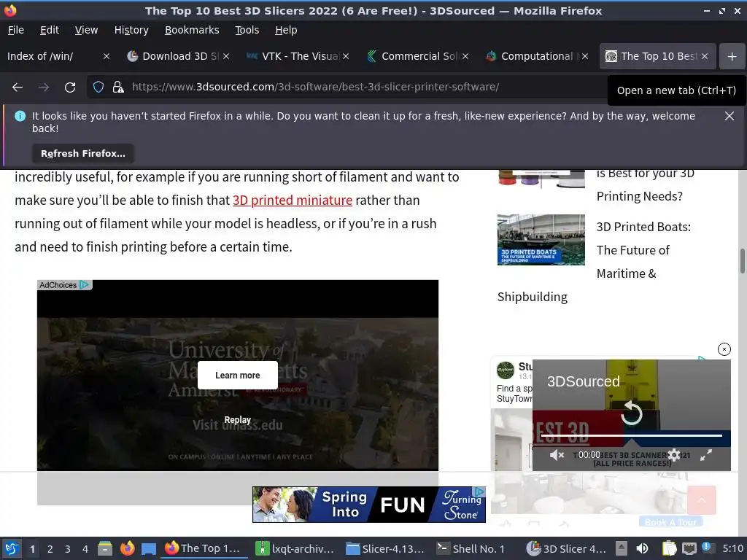
Task: View site security lock information
Action: pos(118,87)
